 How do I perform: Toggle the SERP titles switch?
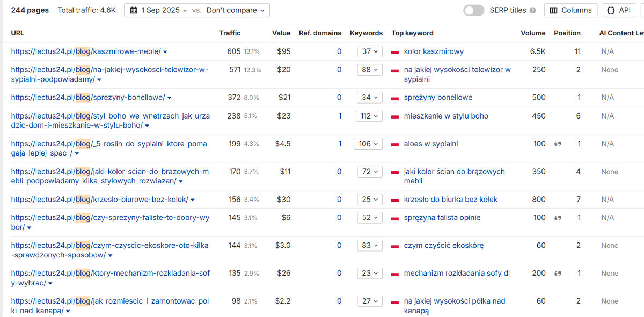(x=474, y=10)
